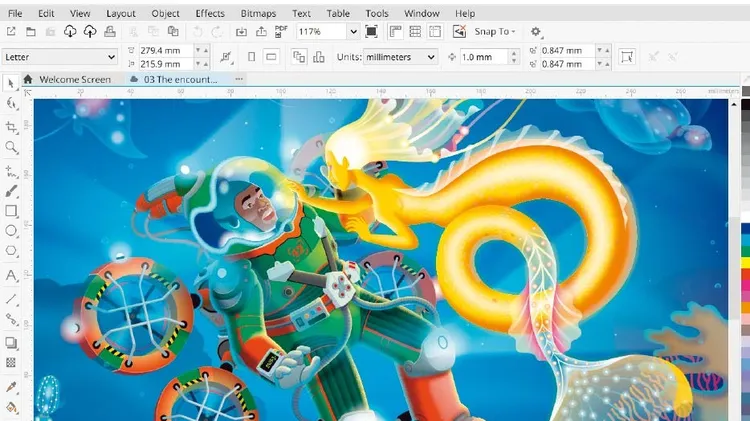Viewport: 750px width, 421px height.
Task: Select the Shape tool
Action: [x=11, y=104]
